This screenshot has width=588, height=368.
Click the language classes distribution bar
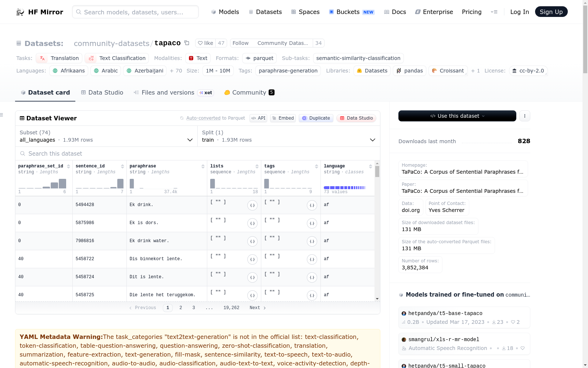345,188
